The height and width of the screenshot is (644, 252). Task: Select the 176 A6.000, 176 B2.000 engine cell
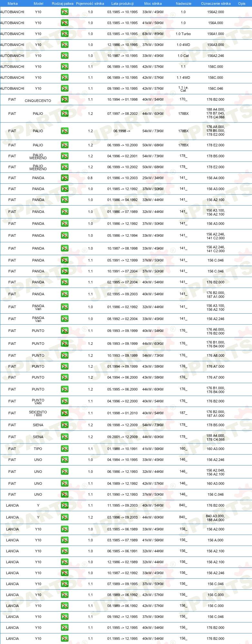coord(216,331)
